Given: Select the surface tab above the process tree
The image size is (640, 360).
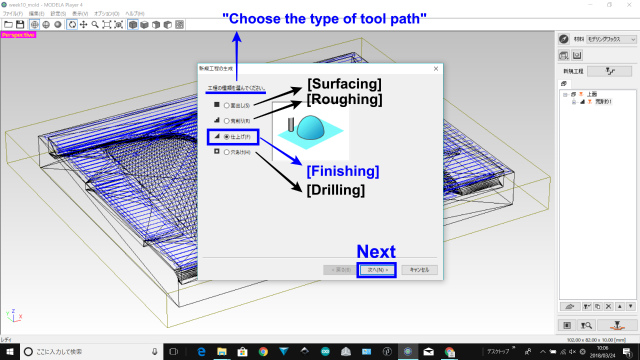Looking at the screenshot, I should click(x=564, y=84).
